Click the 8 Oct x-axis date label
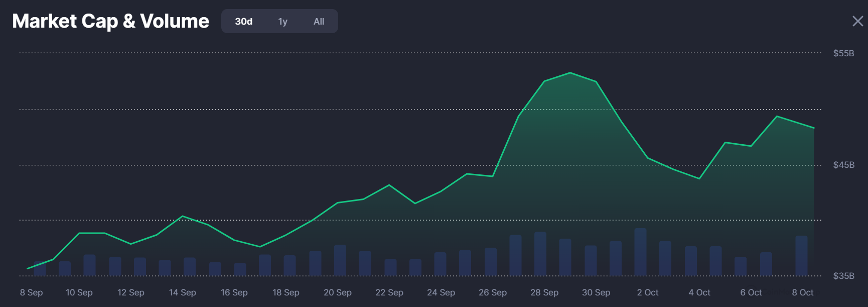This screenshot has height=307, width=868. [803, 292]
